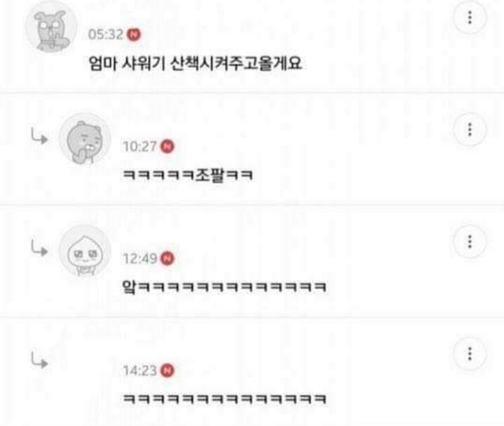Screen dimensions: 504x426
Task: Select the reply text starting with 앜
Action: click(224, 287)
